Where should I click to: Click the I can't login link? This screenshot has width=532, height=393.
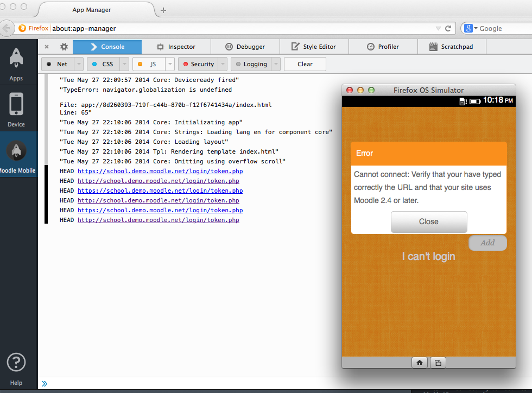click(x=428, y=256)
